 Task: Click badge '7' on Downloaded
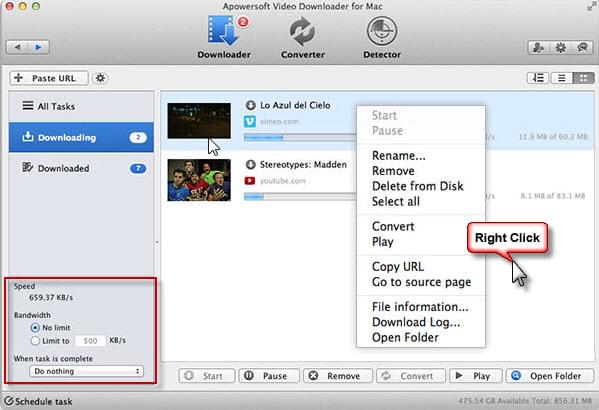point(138,168)
